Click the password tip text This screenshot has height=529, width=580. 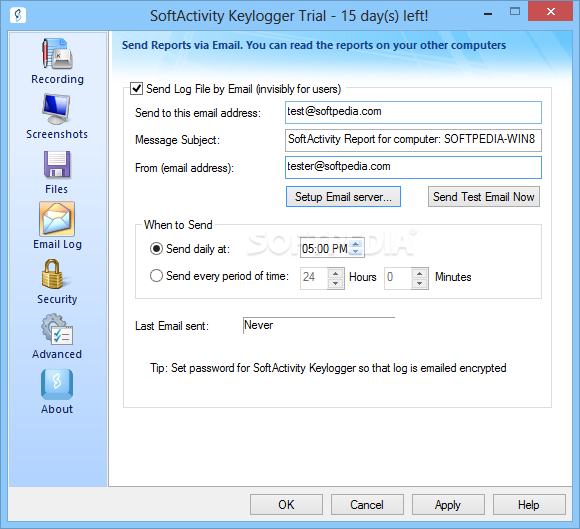coord(328,368)
